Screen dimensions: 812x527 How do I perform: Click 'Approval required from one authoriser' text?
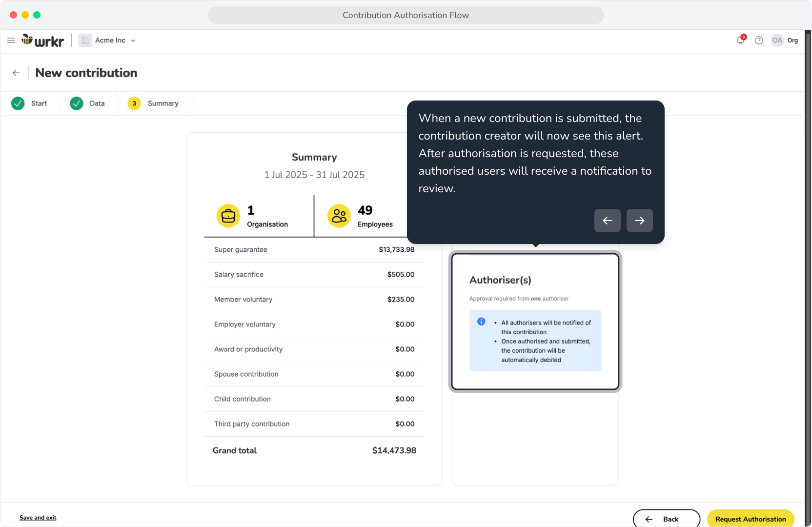tap(519, 299)
